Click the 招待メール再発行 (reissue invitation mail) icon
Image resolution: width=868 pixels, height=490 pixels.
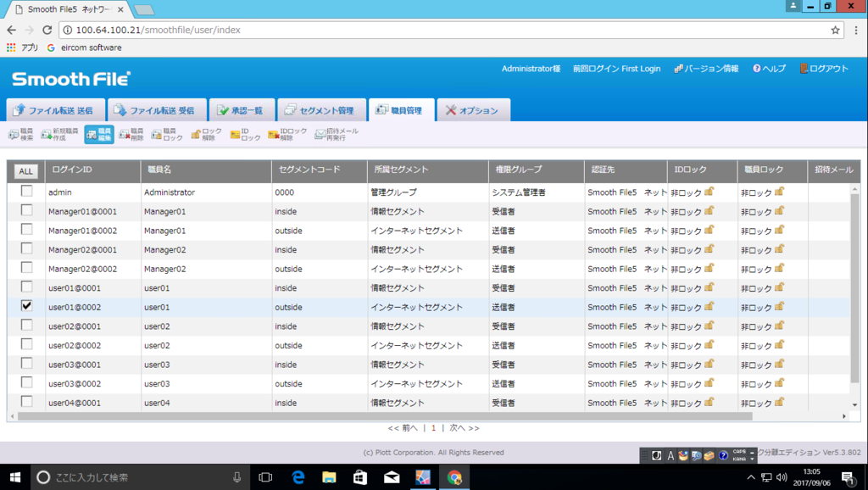337,135
